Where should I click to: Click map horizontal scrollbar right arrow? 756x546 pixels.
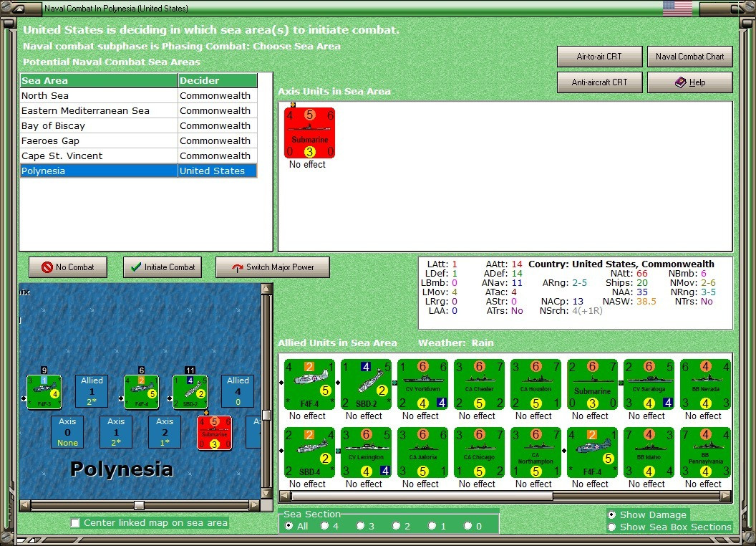[255, 505]
